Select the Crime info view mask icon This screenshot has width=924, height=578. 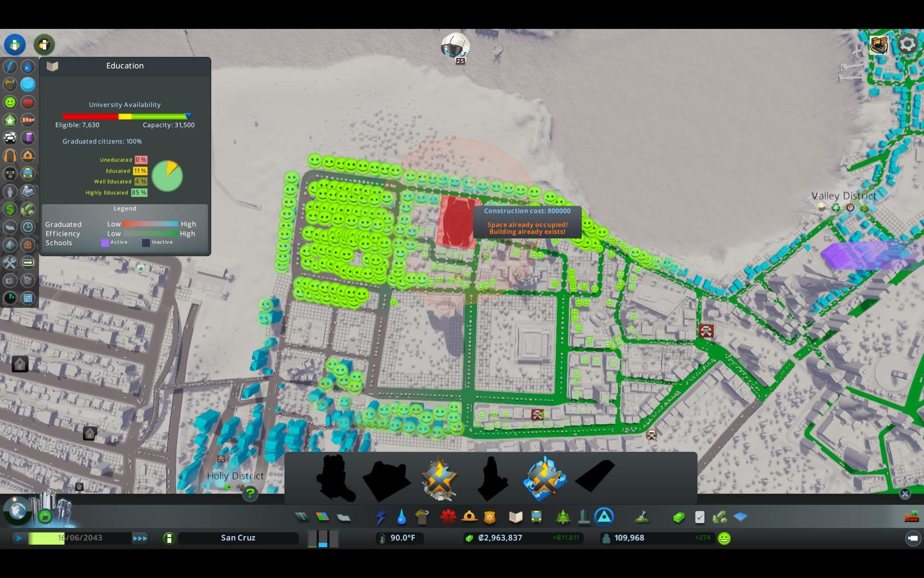pos(10,173)
